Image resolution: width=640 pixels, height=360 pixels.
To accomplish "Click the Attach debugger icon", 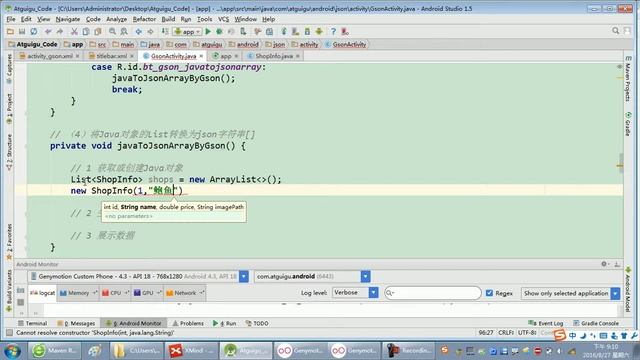I will pos(243,31).
